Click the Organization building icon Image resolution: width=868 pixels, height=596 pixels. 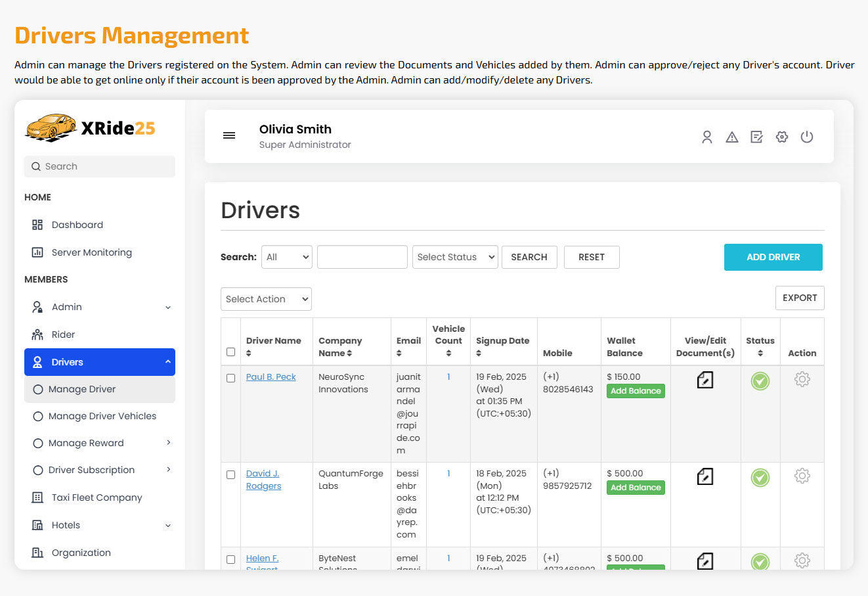click(x=37, y=553)
